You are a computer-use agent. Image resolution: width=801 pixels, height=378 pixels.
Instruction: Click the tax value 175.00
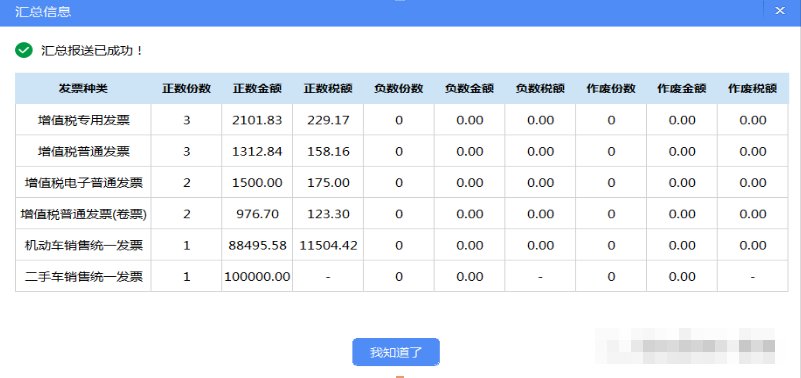[328, 183]
